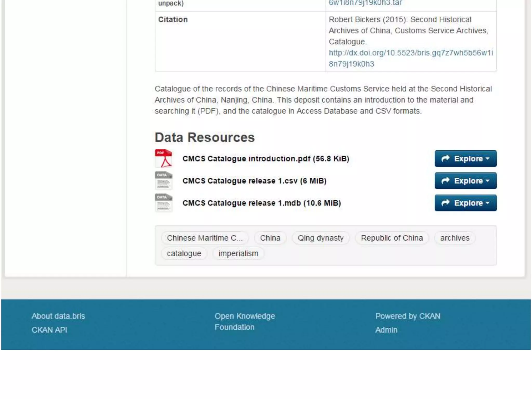532x399 pixels.
Task: Open the Explore dropdown for the MDB file
Action: coord(465,203)
